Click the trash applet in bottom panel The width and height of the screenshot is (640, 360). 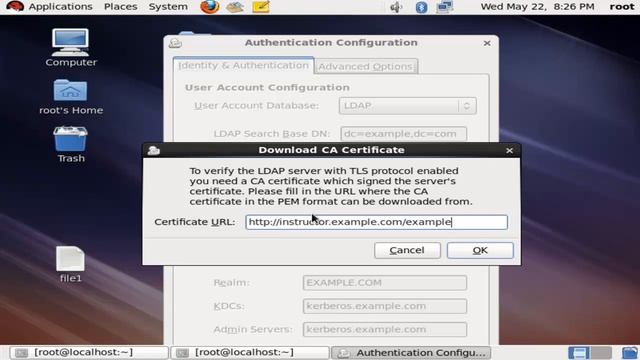click(630, 353)
